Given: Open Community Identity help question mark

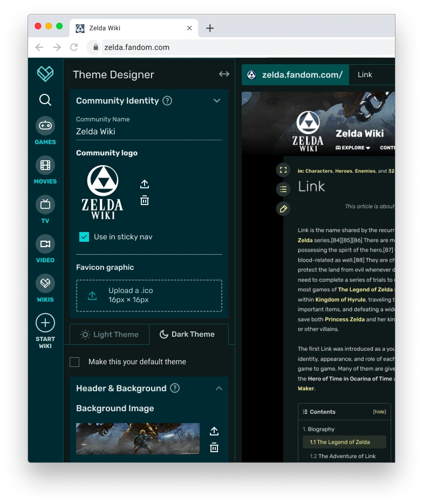Looking at the screenshot, I should point(167,100).
